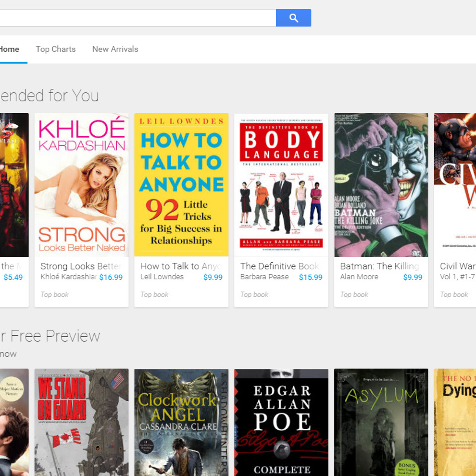Image resolution: width=476 pixels, height=476 pixels.
Task: Open author Alan Moore link
Action: point(359,277)
